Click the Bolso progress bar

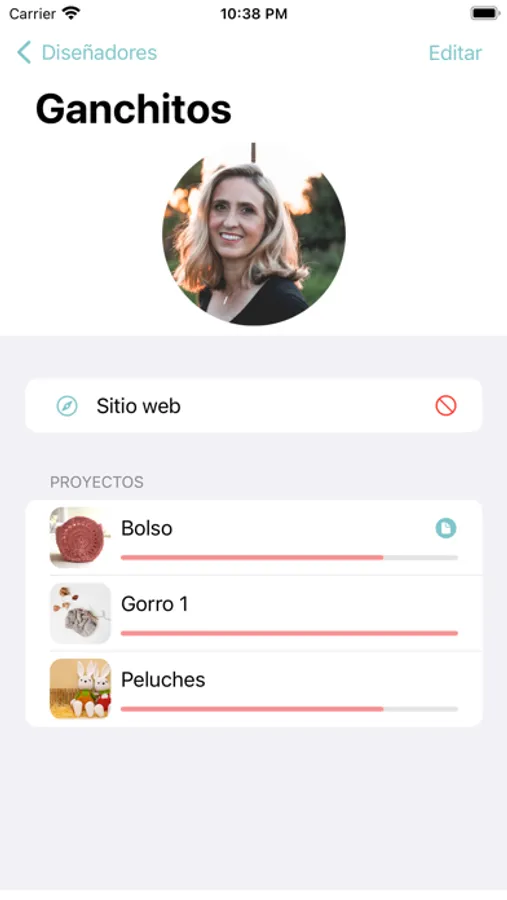pos(289,557)
